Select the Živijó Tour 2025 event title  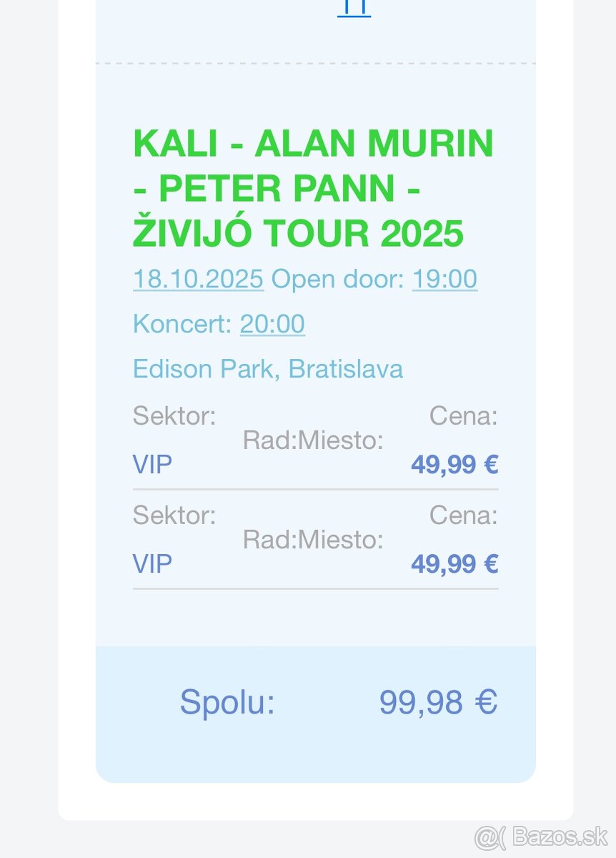click(313, 189)
